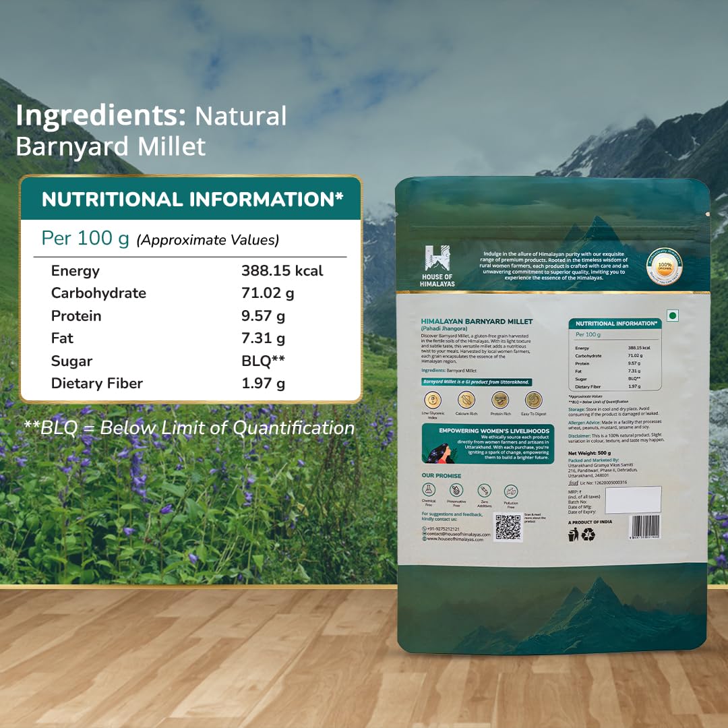Click the large '**BLQ = Below Limit of Quantification' note
The width and height of the screenshot is (728, 728).
(x=189, y=427)
